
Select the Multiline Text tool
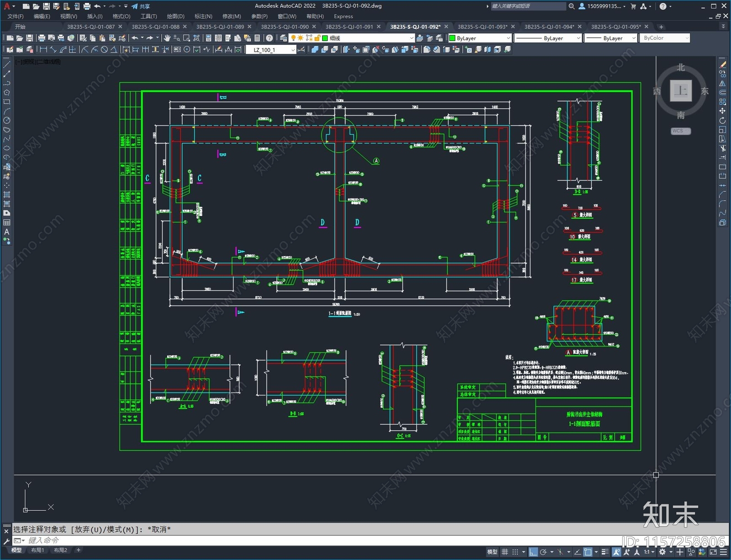pyautogui.click(x=7, y=232)
